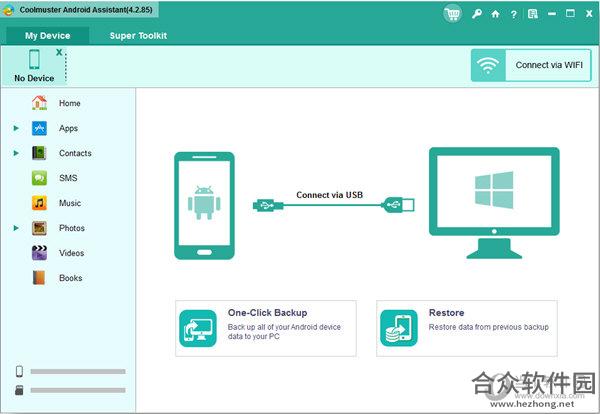Open help via question mark icon
This screenshot has height=414, width=600.
[514, 15]
